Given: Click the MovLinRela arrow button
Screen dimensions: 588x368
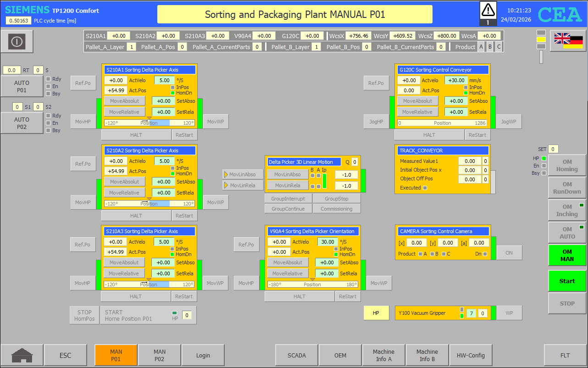Looking at the screenshot, I should 243,185.
